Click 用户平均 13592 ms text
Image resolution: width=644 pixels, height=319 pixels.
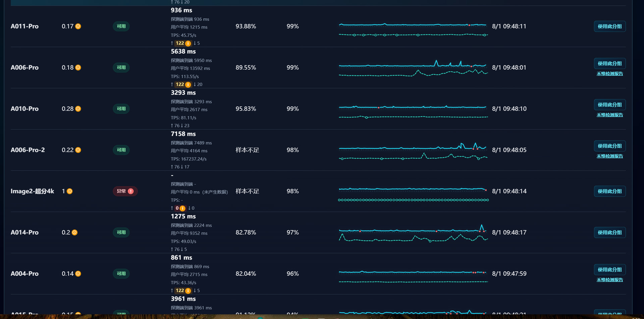[x=190, y=68]
